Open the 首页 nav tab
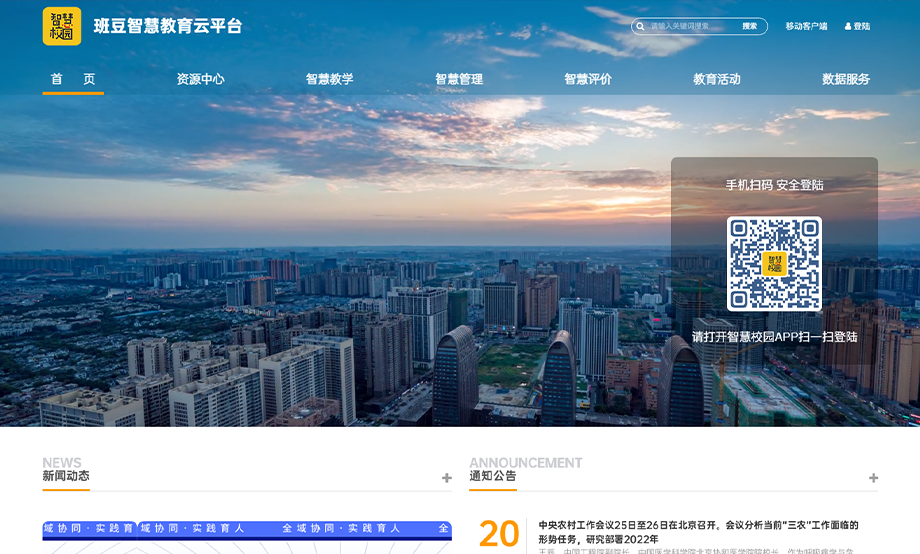The width and height of the screenshot is (920, 554). coord(73,79)
